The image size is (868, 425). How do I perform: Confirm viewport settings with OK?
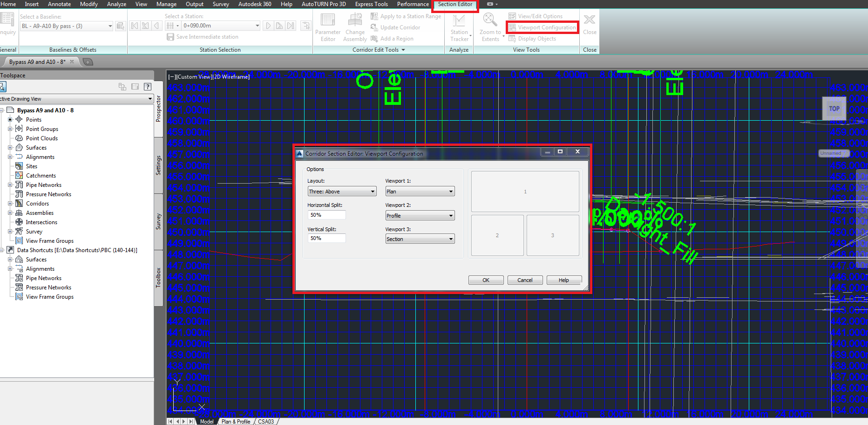(486, 280)
